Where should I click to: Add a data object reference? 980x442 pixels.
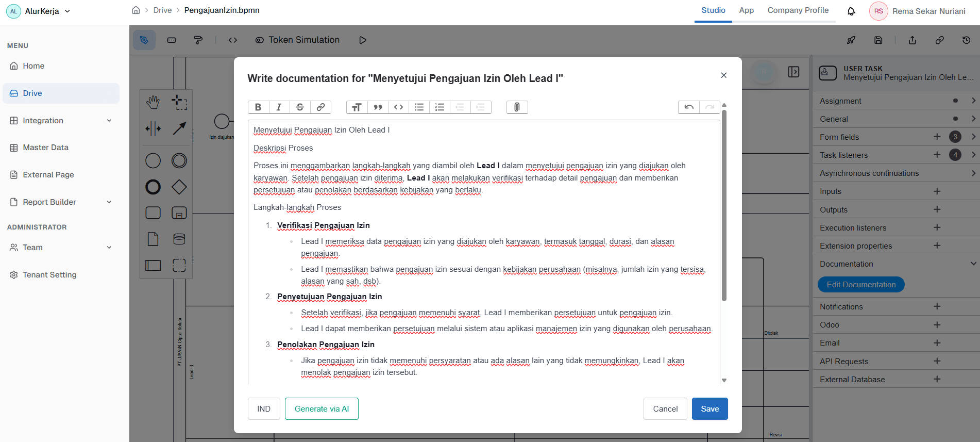[x=153, y=239]
